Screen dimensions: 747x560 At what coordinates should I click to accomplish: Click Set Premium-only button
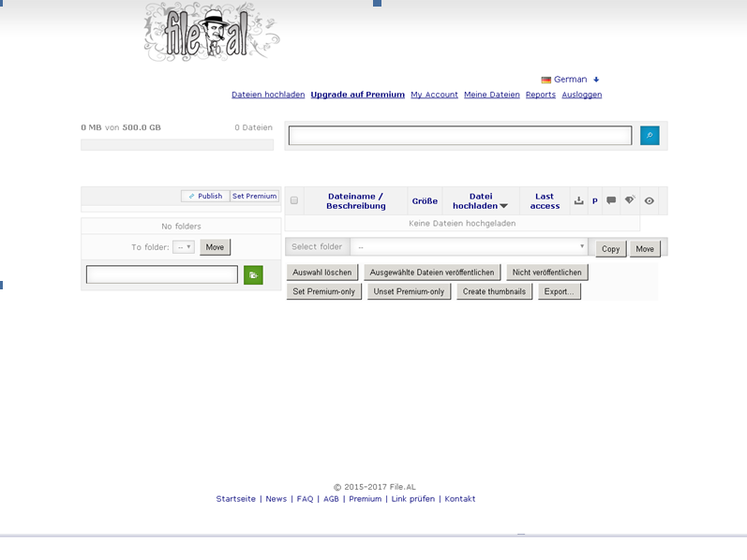(x=324, y=291)
